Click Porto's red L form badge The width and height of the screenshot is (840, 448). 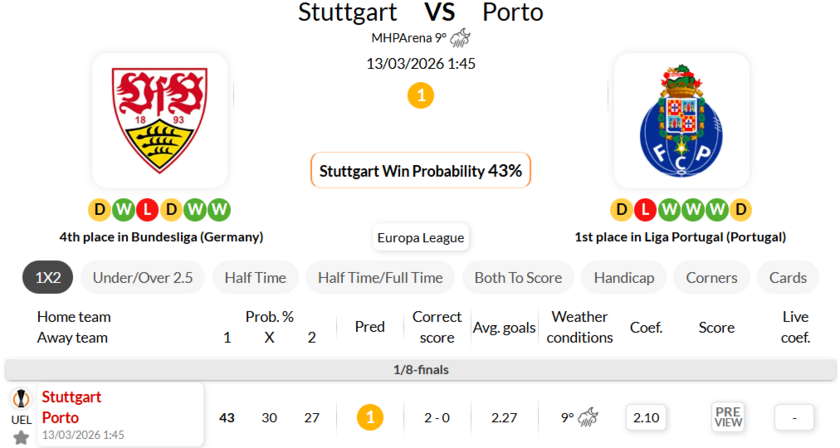[645, 210]
